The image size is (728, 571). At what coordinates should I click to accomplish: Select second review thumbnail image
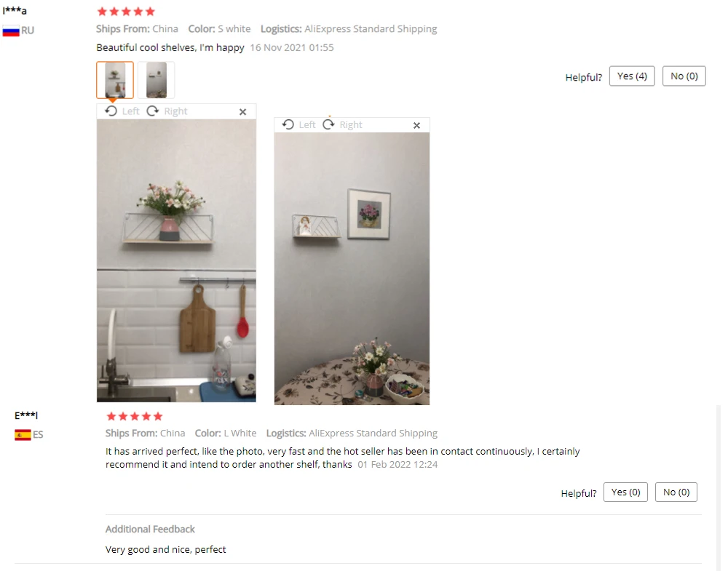pos(157,80)
